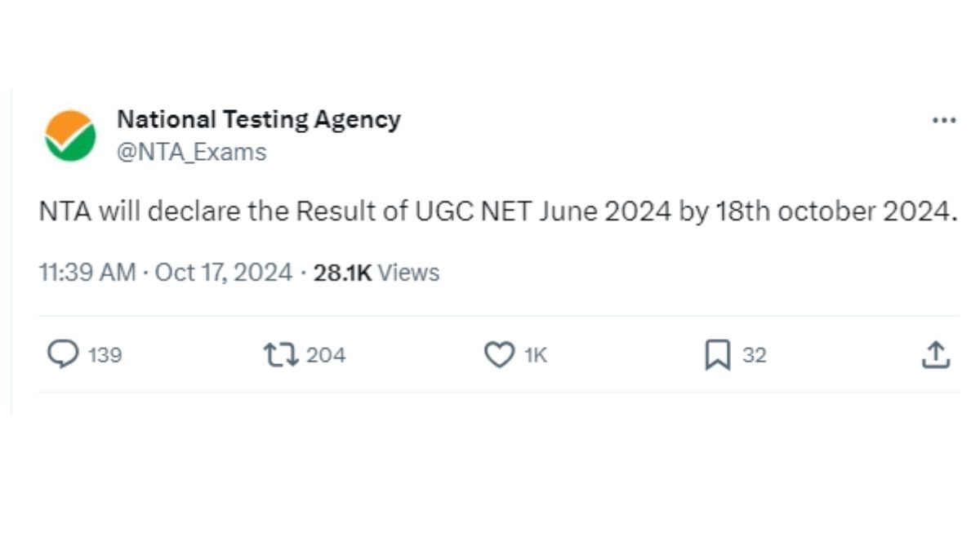This screenshot has width=980, height=551.
Task: Click the @NTA_Exams handle
Action: pyautogui.click(x=192, y=152)
